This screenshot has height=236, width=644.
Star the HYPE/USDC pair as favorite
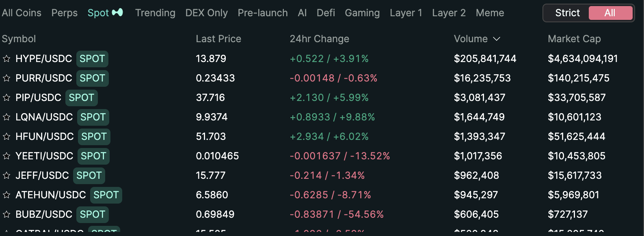click(x=6, y=59)
